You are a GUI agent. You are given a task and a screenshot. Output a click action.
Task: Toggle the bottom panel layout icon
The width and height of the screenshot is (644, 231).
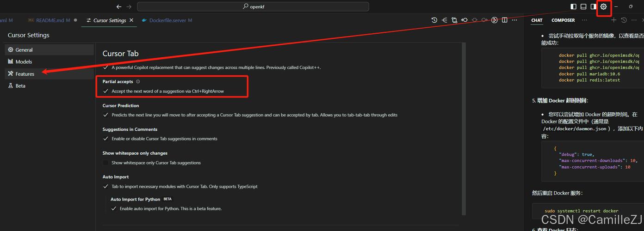pos(583,7)
